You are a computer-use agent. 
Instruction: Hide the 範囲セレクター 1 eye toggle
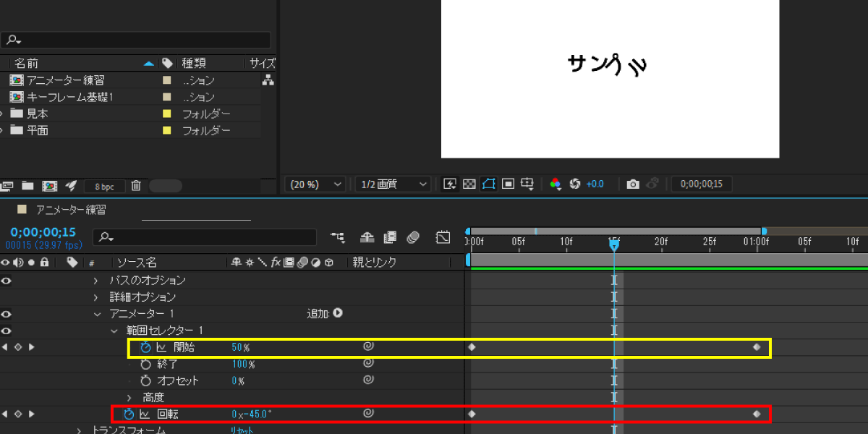[x=7, y=331]
